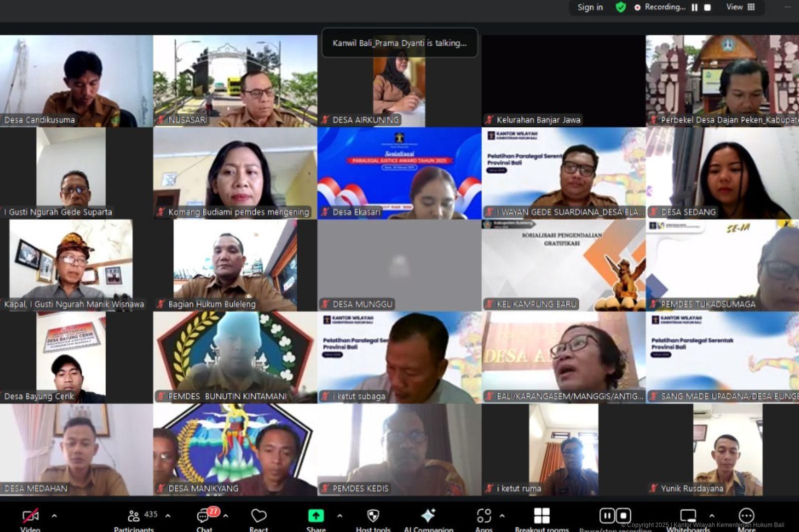The image size is (799, 532).
Task: Open the React heart icon
Action: [259, 517]
